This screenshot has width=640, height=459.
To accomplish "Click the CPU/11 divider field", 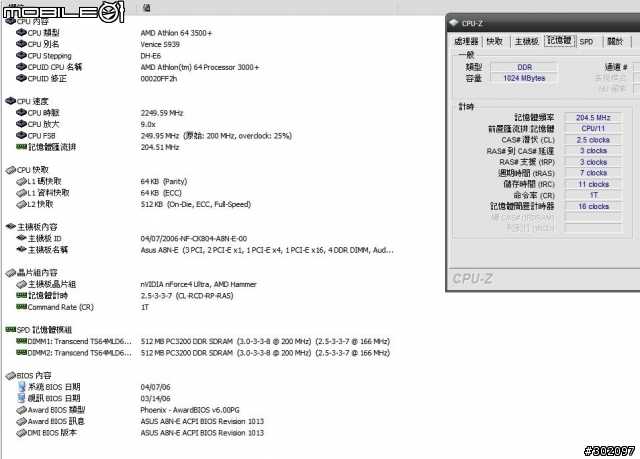I will [593, 129].
